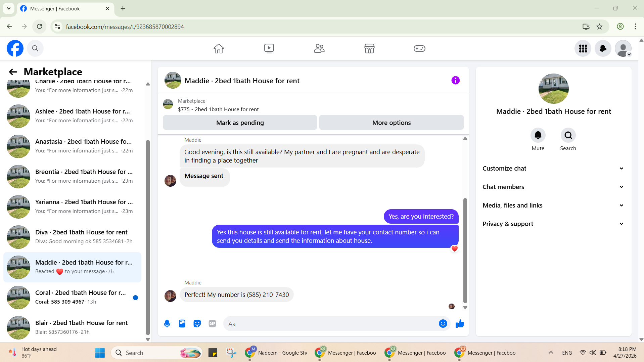This screenshot has height=362, width=644.
Task: Open the account profile avatar menu
Action: click(x=623, y=48)
